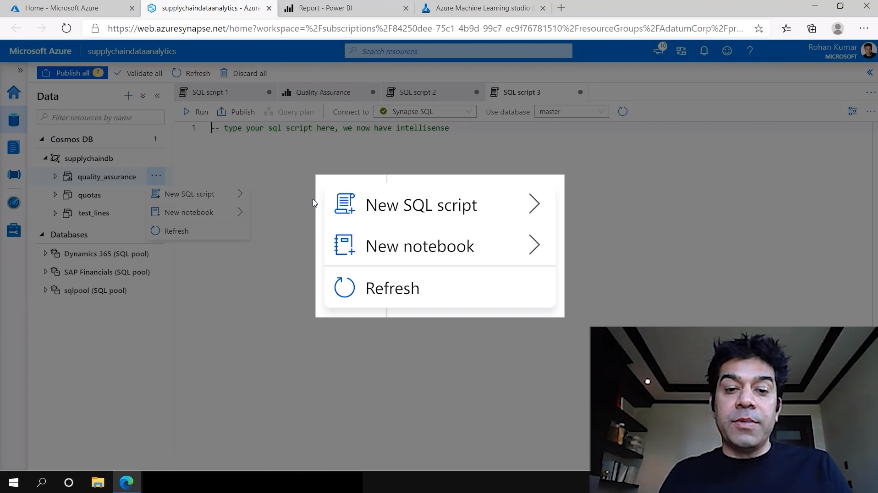Click the add new resource plus icon
The width and height of the screenshot is (878, 493).
(128, 96)
